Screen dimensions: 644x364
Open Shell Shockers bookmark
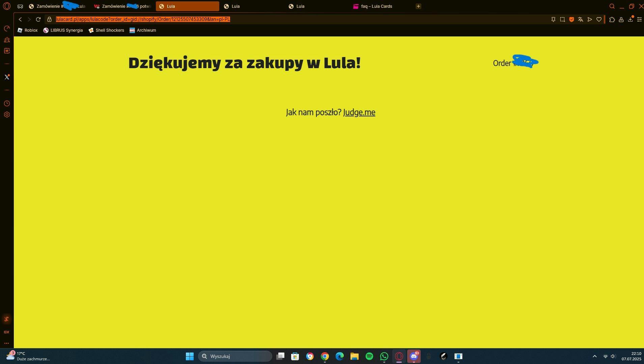[106, 30]
